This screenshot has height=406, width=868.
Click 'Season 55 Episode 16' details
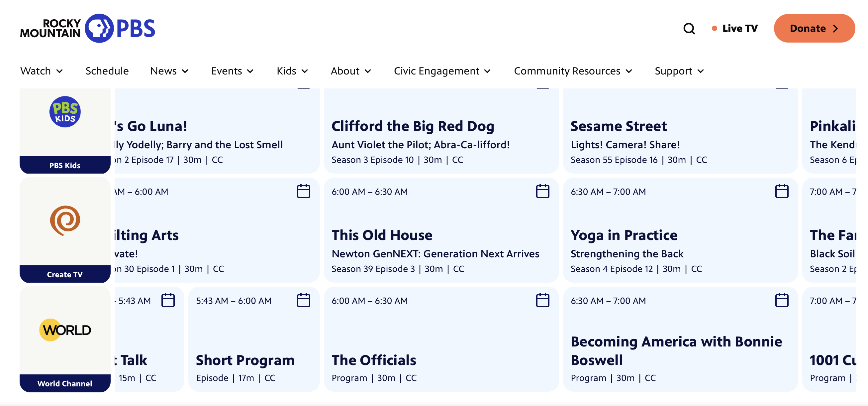[614, 160]
